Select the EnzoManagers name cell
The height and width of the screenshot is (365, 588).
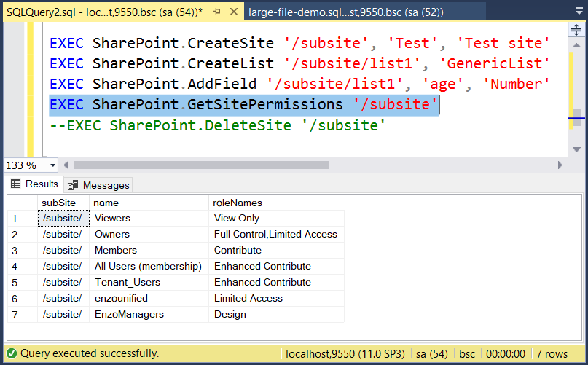(149, 314)
